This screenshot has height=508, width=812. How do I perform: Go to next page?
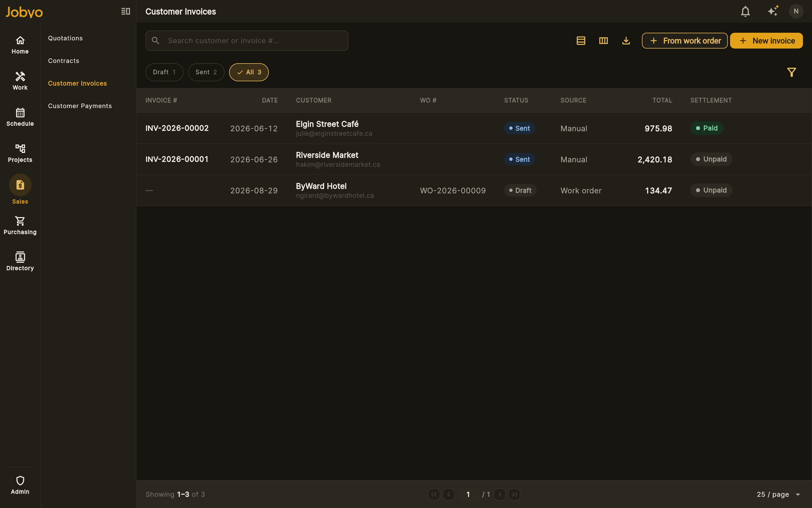(500, 494)
